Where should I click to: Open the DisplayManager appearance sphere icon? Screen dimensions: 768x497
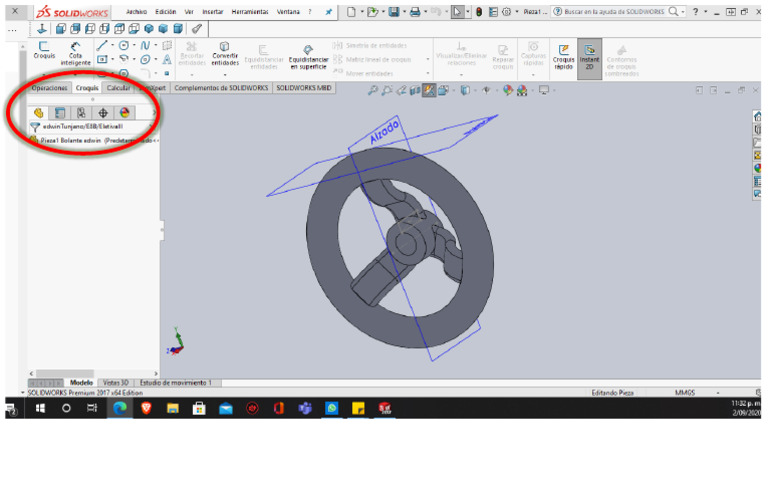(x=124, y=113)
